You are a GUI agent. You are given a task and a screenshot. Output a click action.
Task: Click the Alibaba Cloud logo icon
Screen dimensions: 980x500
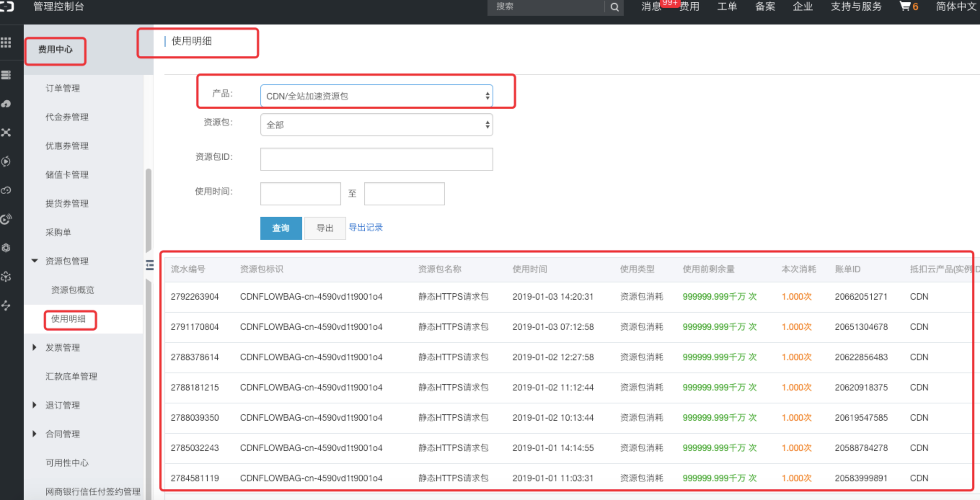coord(7,6)
